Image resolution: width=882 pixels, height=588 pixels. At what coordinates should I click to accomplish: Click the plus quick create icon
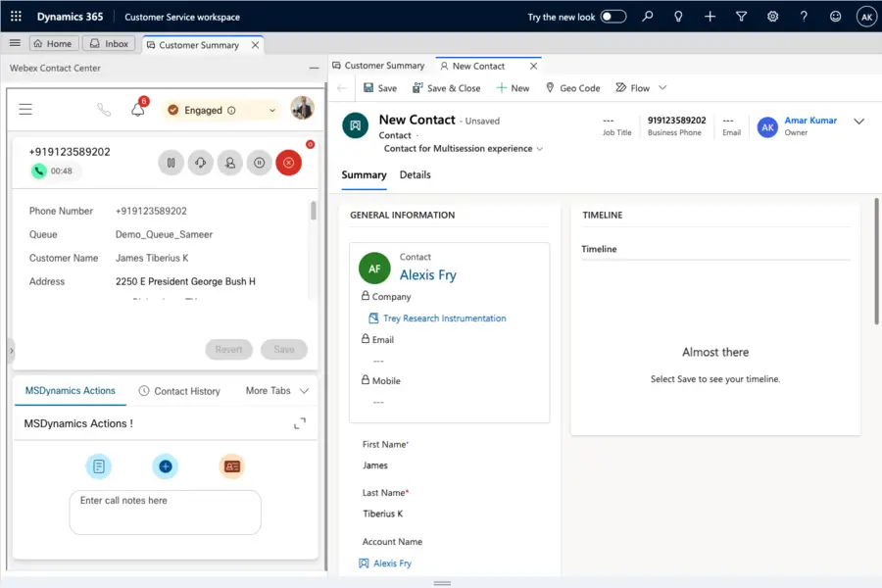710,17
